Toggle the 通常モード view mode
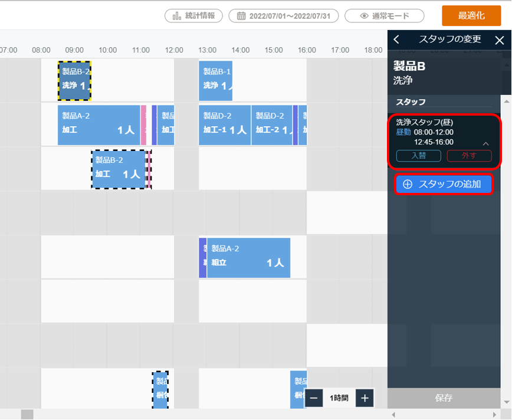Viewport: 512px width, 420px height. pyautogui.click(x=385, y=16)
